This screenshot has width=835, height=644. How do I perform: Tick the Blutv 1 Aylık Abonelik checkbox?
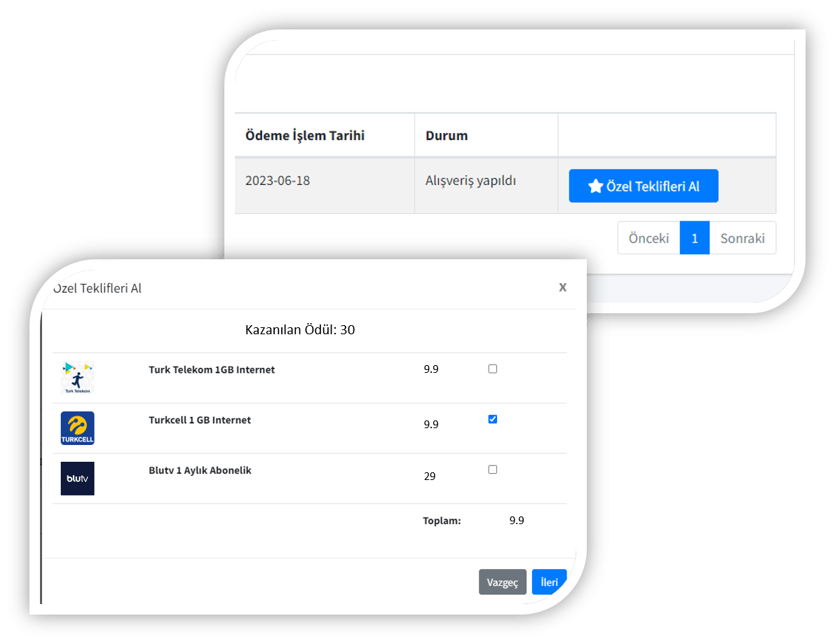492,470
